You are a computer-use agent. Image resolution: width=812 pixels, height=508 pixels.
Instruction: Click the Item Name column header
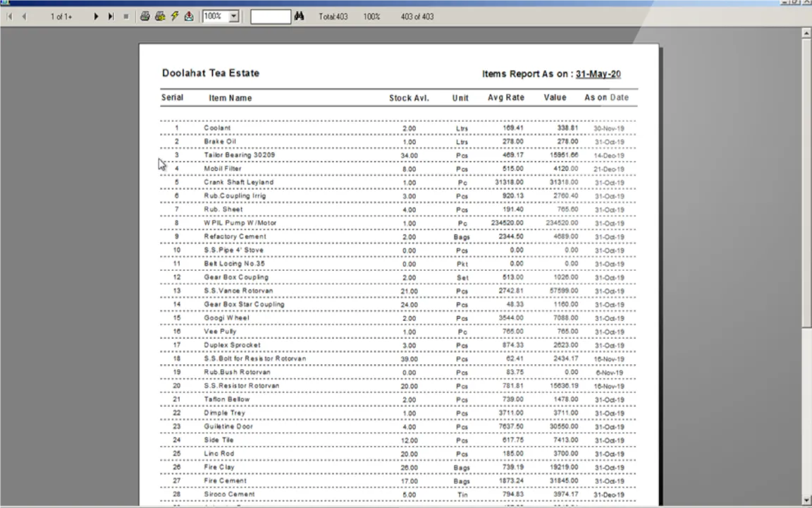point(230,98)
